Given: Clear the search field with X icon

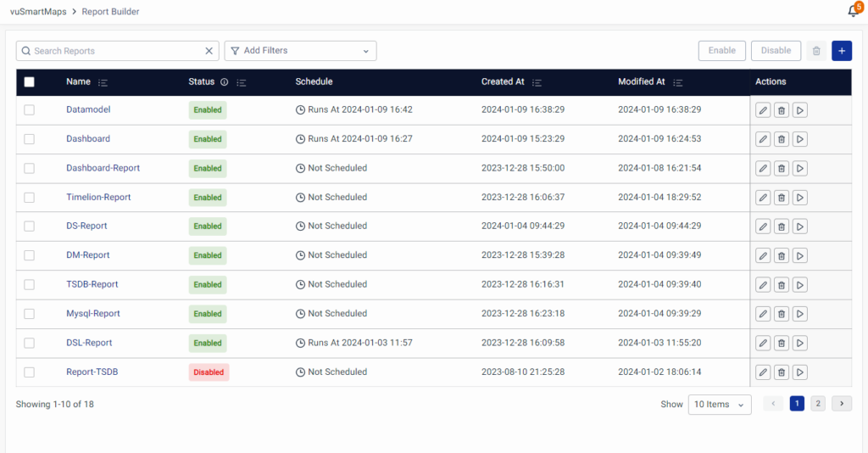Looking at the screenshot, I should pyautogui.click(x=209, y=51).
